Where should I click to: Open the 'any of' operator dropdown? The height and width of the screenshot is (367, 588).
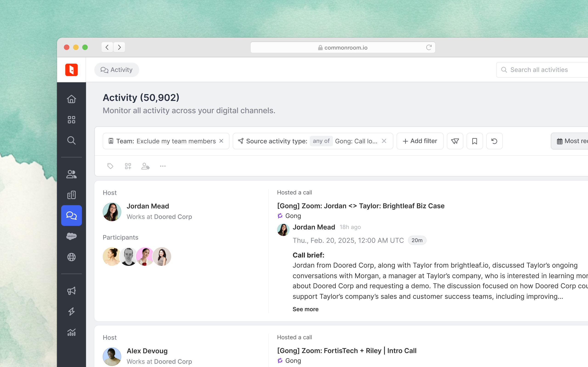point(321,141)
